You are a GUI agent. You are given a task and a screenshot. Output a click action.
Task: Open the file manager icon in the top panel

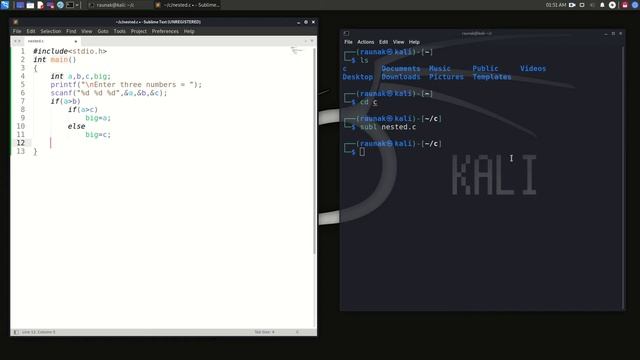[x=31, y=5]
